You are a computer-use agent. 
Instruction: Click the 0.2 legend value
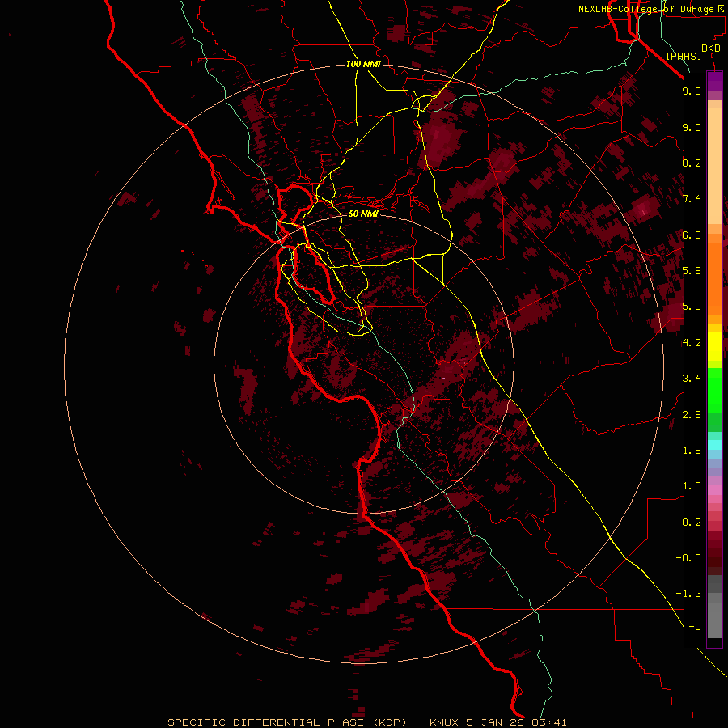[x=692, y=523]
